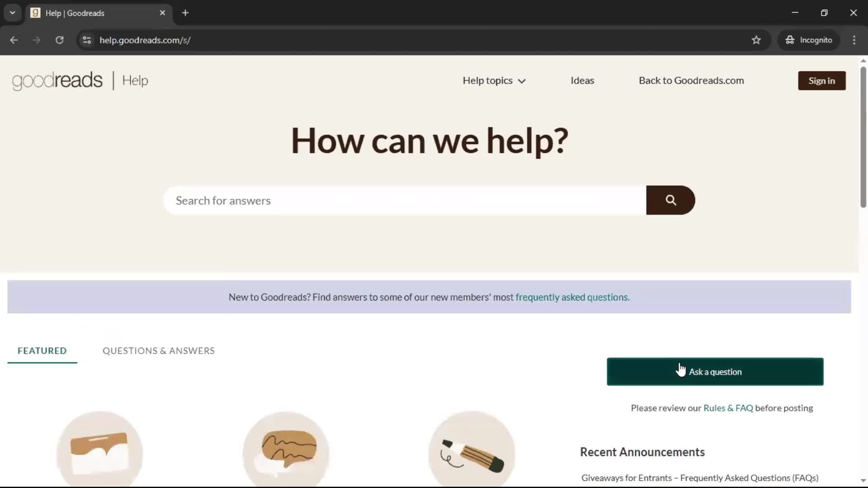Open the pencil illustration featured topic

coord(472,449)
